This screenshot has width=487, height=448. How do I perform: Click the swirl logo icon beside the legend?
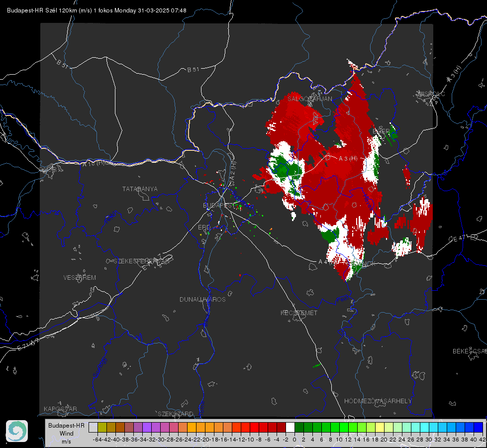click(17, 431)
